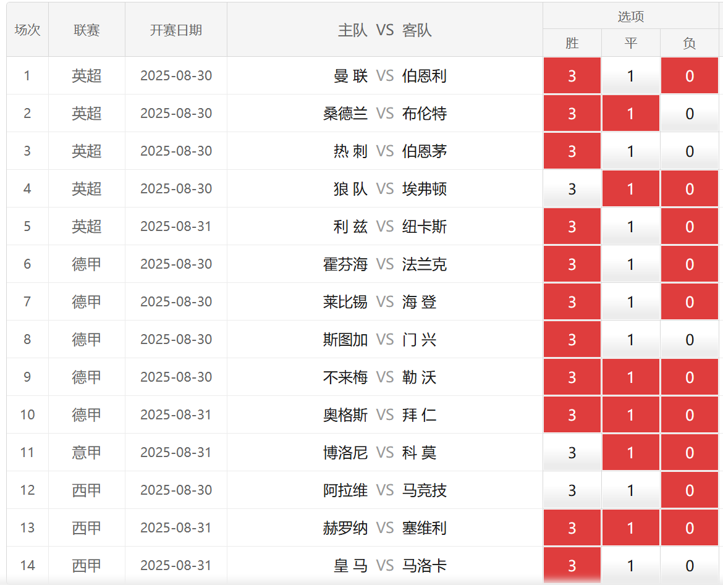Image resolution: width=723 pixels, height=588 pixels.
Task: Click the 联赛 column header
Action: tap(87, 30)
